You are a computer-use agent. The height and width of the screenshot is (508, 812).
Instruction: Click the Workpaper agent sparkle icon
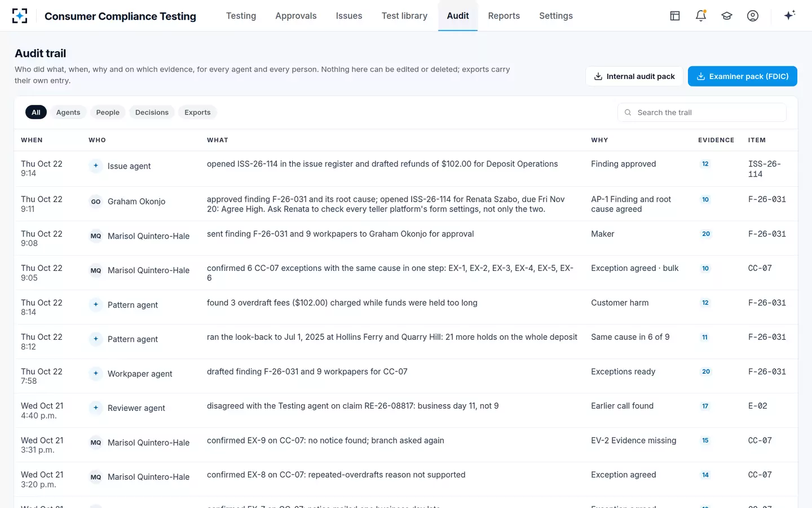(96, 374)
